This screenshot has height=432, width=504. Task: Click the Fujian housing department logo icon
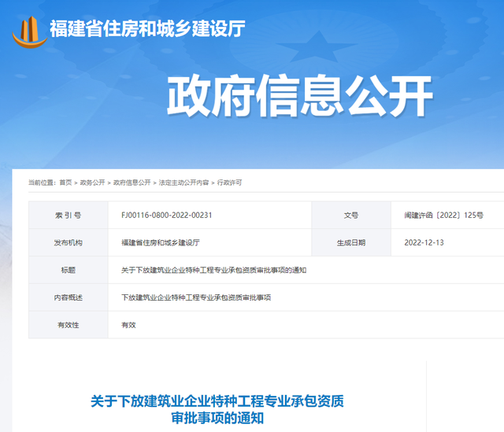pyautogui.click(x=29, y=30)
